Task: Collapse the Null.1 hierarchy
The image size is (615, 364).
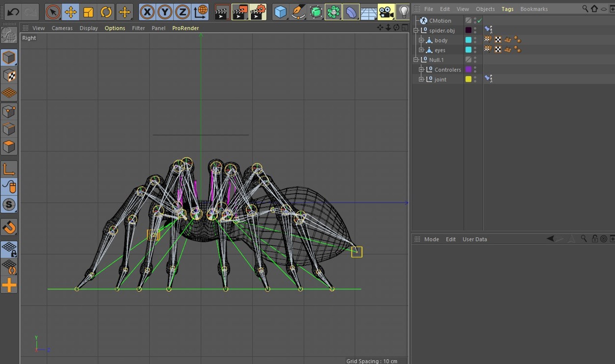Action: (416, 60)
